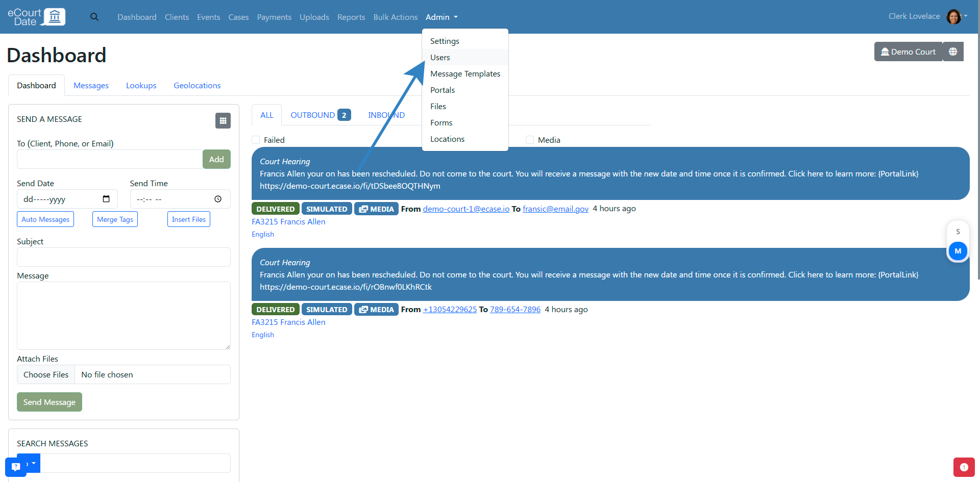Viewport: 980px width, 482px height.
Task: Click the Add recipient button
Action: pos(216,159)
